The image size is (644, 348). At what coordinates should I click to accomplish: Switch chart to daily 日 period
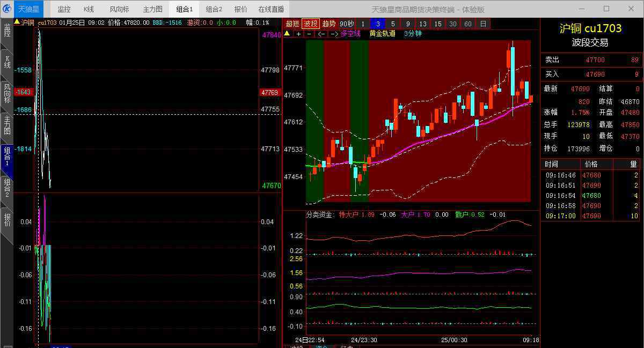tap(483, 24)
